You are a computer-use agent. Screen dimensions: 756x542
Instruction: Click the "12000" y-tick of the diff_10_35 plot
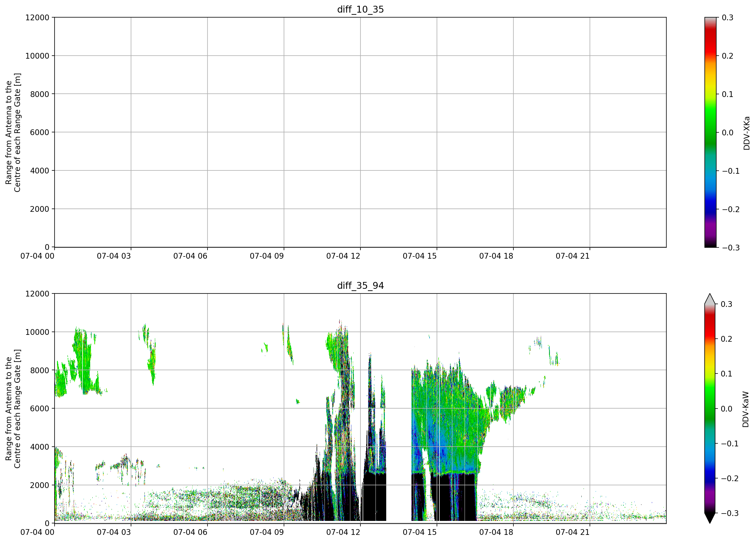[37, 17]
